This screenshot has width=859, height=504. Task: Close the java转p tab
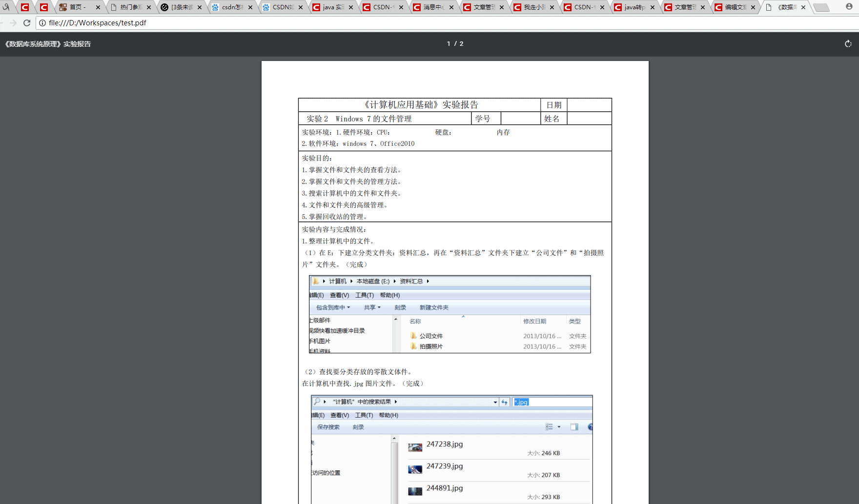[652, 7]
